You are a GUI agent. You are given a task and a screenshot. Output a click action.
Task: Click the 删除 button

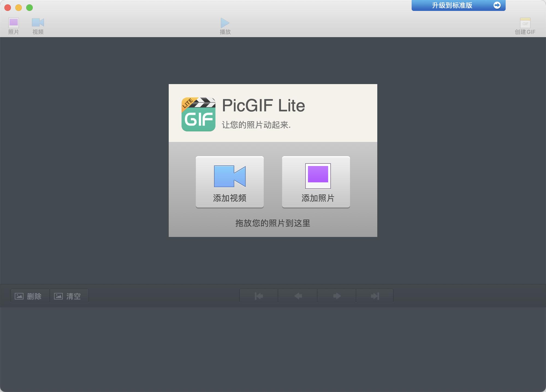tap(30, 296)
